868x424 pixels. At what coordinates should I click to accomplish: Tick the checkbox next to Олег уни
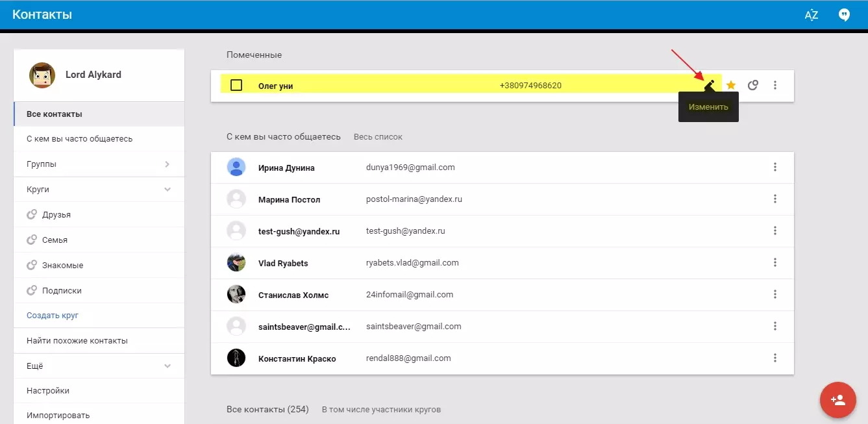236,85
